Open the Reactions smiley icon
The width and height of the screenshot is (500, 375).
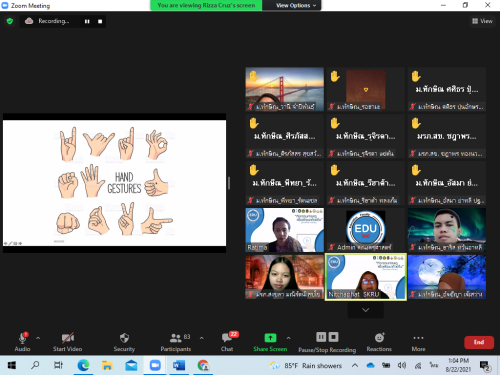tap(379, 338)
